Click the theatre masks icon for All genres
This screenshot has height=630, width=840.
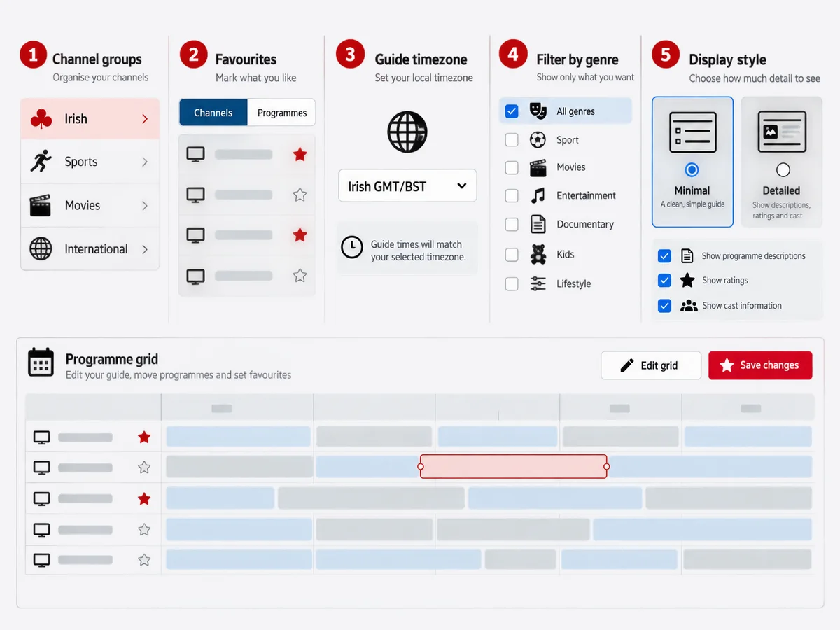point(538,111)
